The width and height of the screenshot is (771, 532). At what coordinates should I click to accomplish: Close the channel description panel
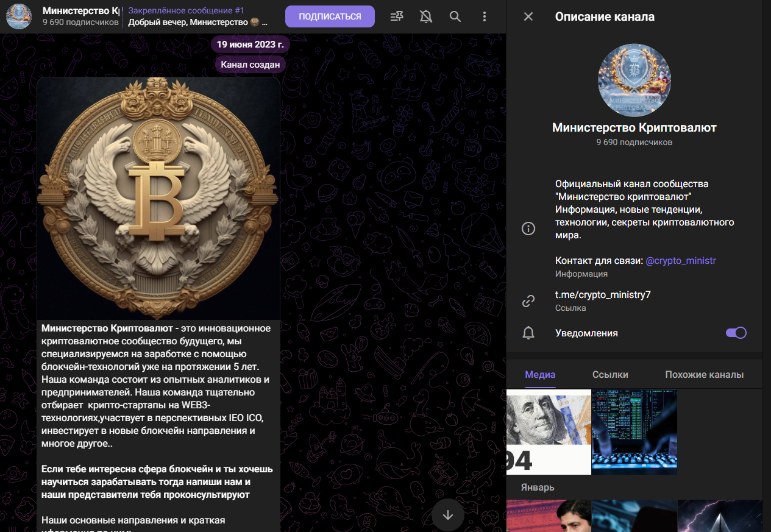click(x=528, y=16)
